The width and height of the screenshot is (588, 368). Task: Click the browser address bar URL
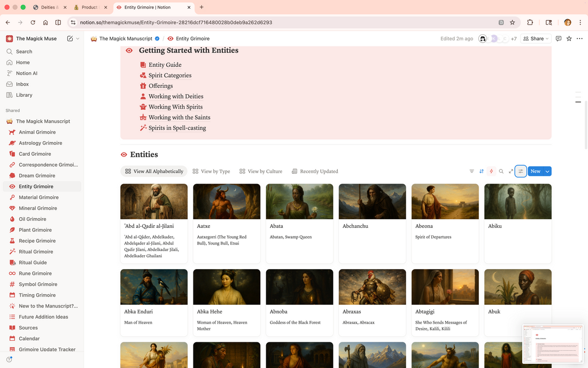[x=176, y=22]
